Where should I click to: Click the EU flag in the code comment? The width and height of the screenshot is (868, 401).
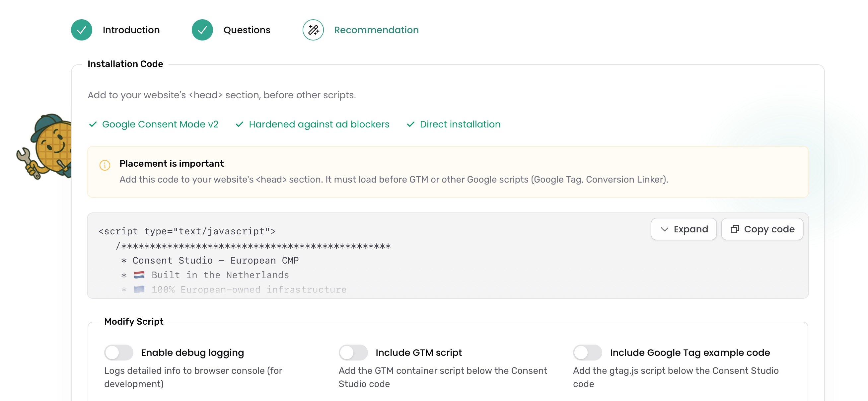[x=139, y=289]
